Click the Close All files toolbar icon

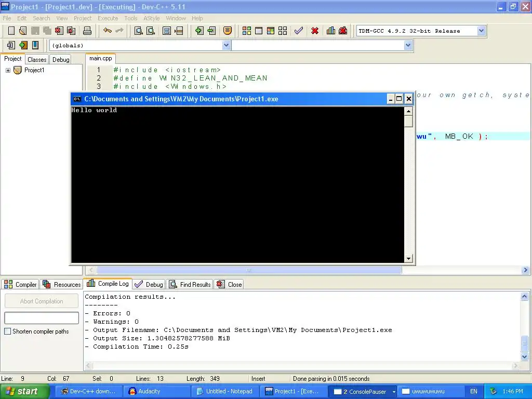click(71, 31)
